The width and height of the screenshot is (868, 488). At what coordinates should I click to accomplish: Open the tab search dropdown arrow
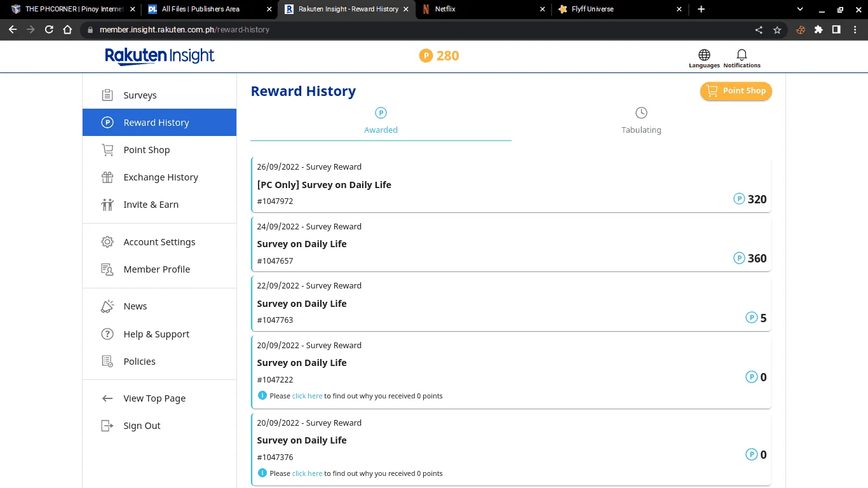coord(800,10)
